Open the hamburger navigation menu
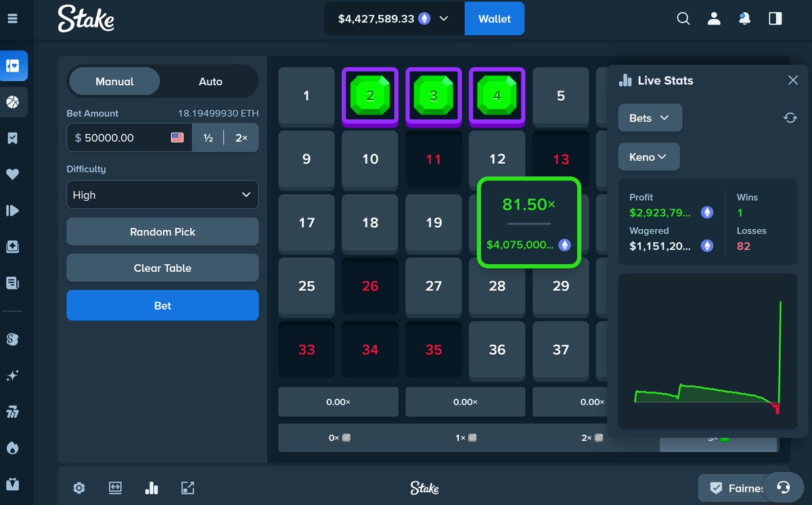Screen dimensions: 812x505 tap(12, 18)
